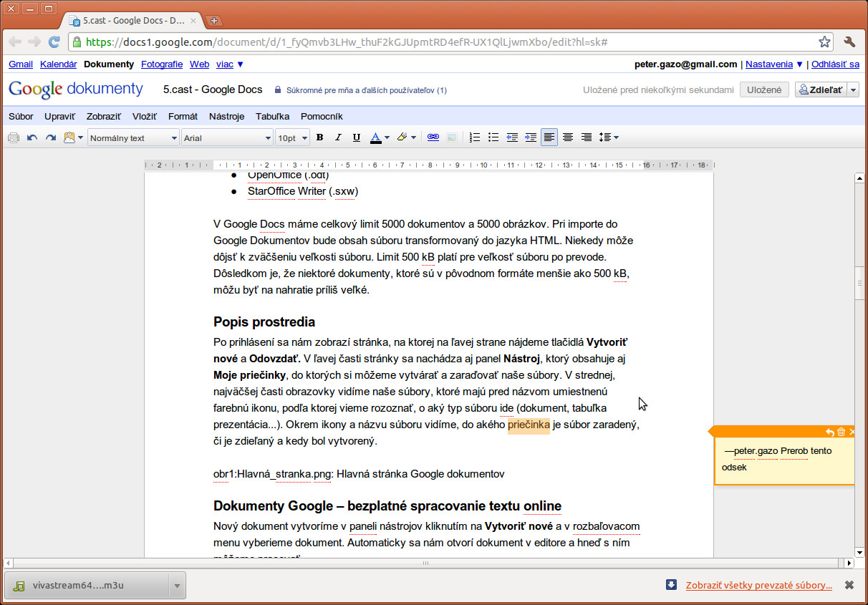Open the Nástroje menu

(227, 116)
